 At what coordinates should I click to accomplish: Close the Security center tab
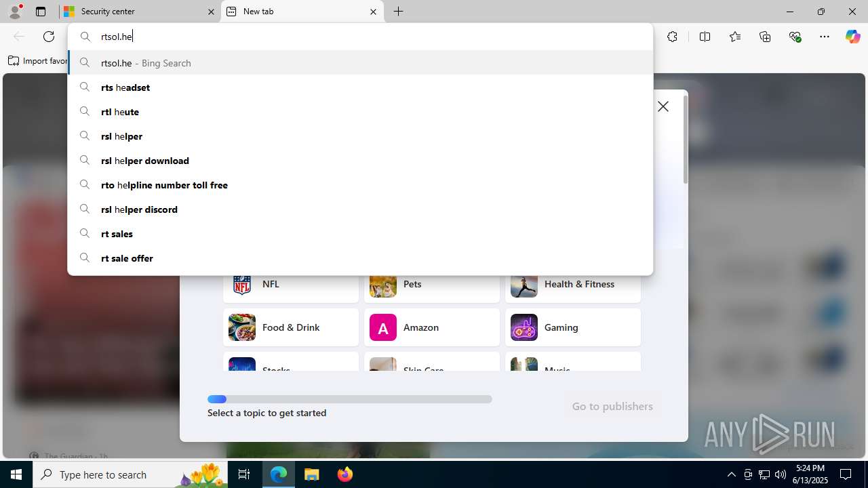pos(211,12)
